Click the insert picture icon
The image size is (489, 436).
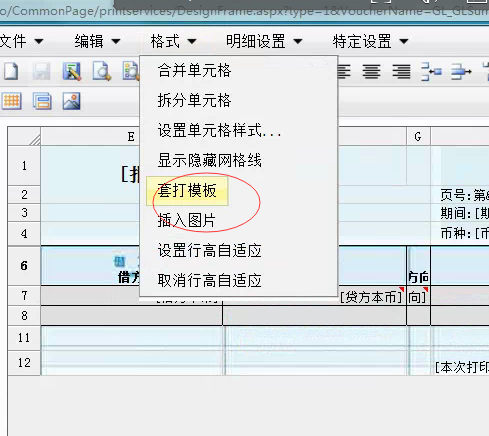tap(71, 101)
